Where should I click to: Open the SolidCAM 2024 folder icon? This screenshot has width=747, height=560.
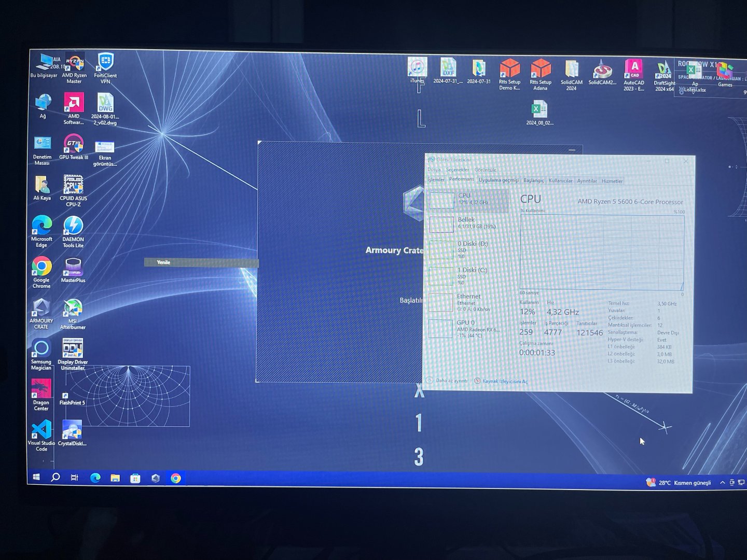[x=571, y=76]
